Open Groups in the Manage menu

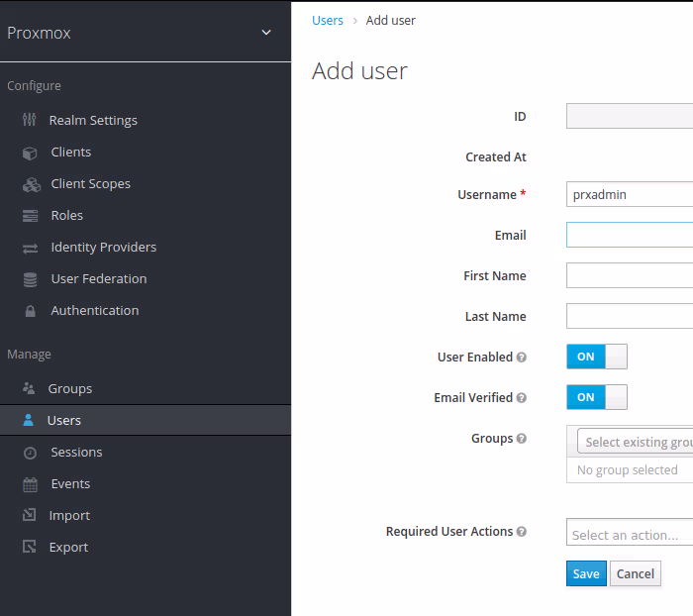[x=69, y=389]
